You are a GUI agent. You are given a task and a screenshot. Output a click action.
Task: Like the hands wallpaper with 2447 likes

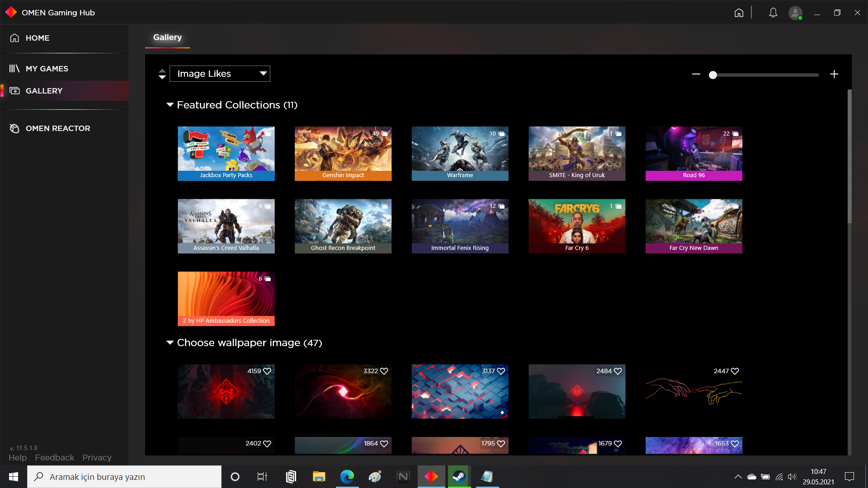point(735,371)
